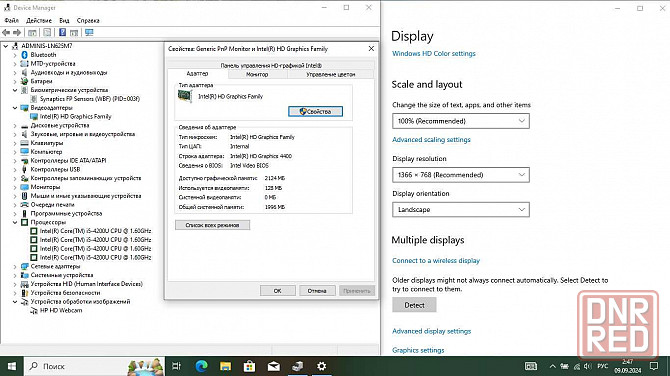The height and width of the screenshot is (376, 670).
Task: Click Список всех режимов button
Action: tap(212, 225)
